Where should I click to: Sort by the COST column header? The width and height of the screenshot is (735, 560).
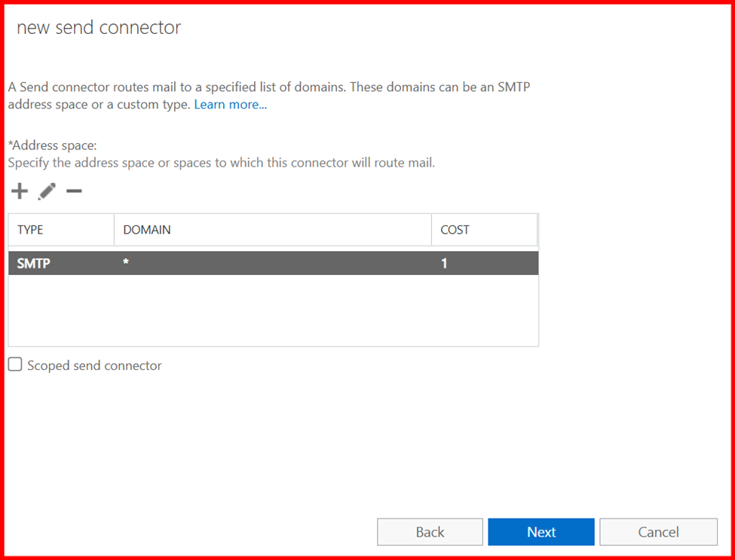tap(455, 230)
